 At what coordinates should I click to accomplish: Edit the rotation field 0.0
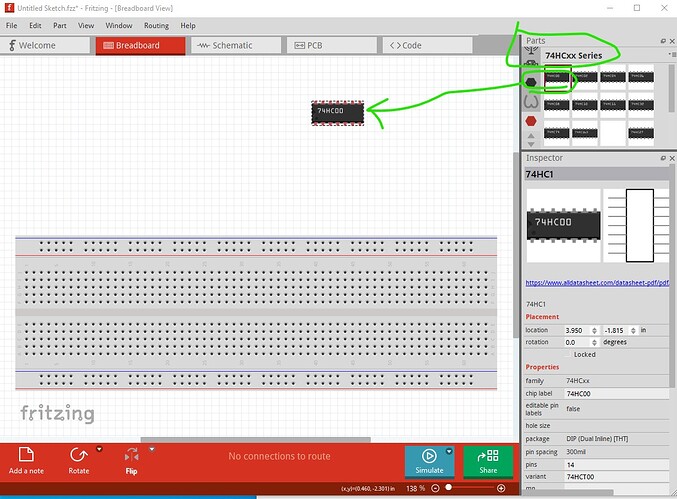577,342
